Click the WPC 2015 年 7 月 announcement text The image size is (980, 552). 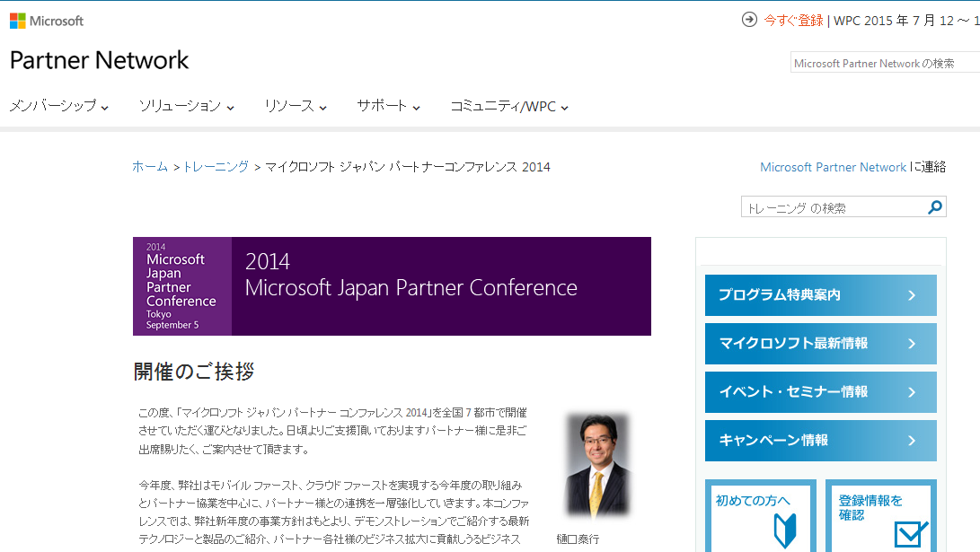pyautogui.click(x=907, y=21)
